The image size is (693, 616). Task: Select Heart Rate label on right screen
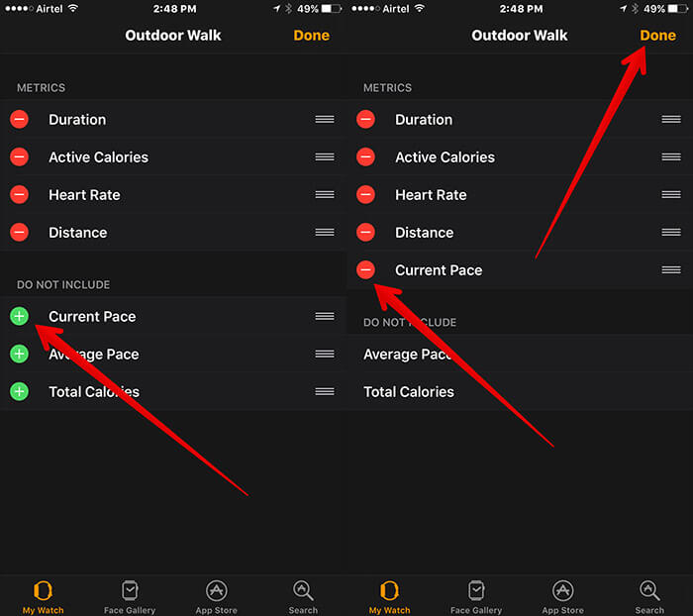tap(431, 195)
